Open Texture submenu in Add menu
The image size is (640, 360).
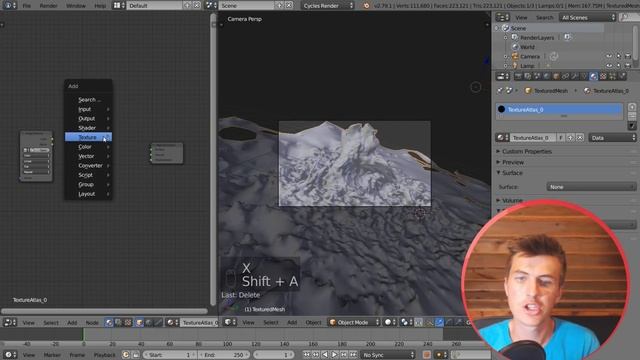pos(88,137)
